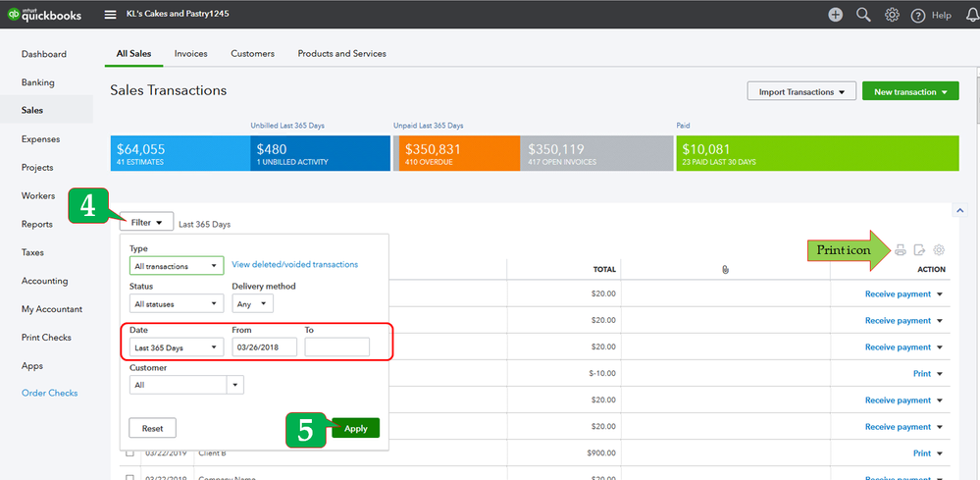Open table settings gear icon
This screenshot has height=480, width=980.
(x=939, y=250)
